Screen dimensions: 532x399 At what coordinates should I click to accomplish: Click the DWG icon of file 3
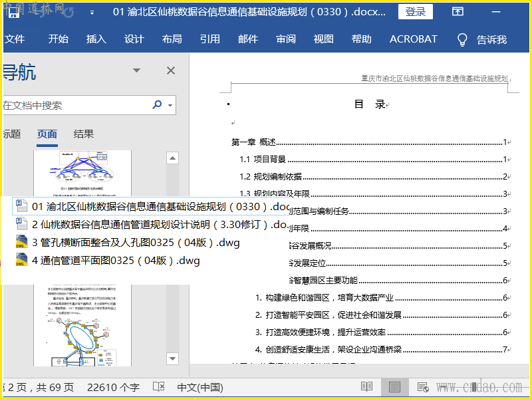[x=22, y=241]
